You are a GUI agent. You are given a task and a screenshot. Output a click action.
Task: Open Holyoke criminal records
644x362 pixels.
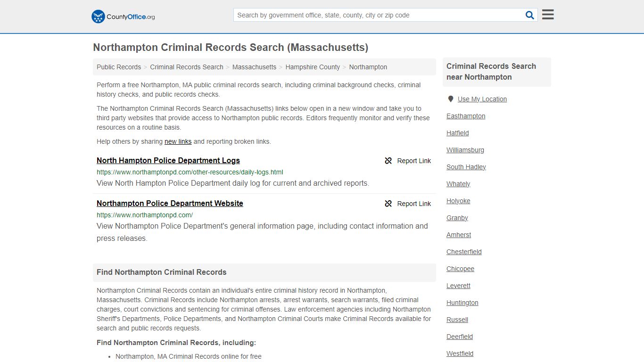click(x=458, y=201)
